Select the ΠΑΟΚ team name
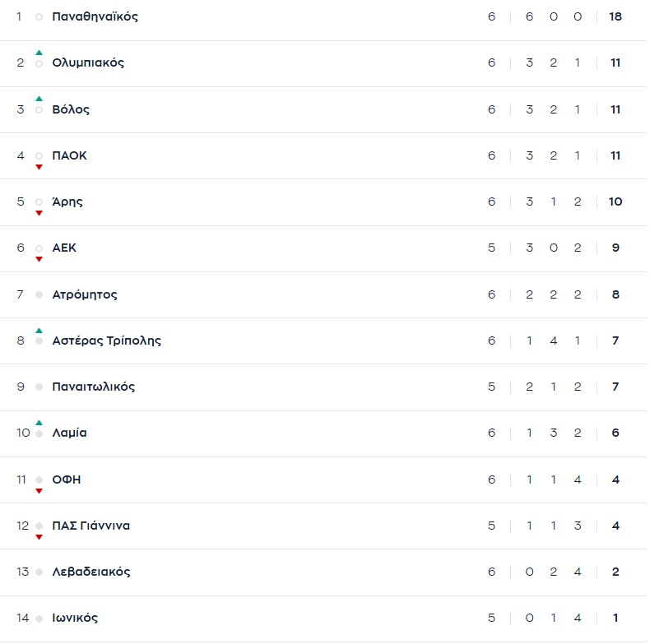 point(69,155)
